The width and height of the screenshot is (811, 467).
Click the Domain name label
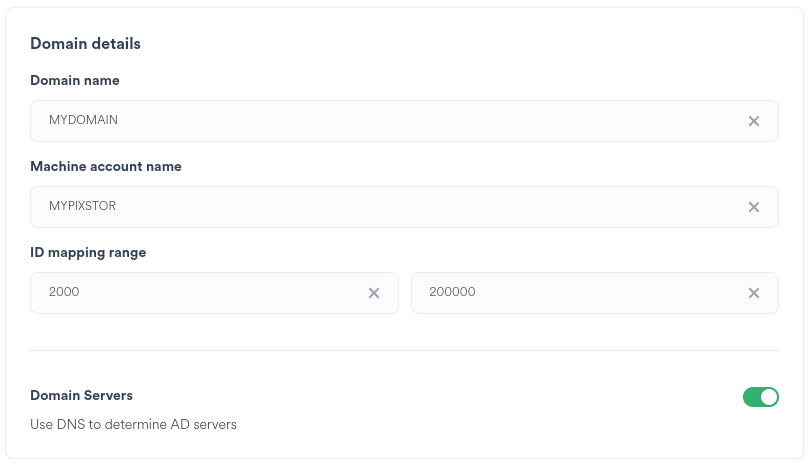point(75,80)
